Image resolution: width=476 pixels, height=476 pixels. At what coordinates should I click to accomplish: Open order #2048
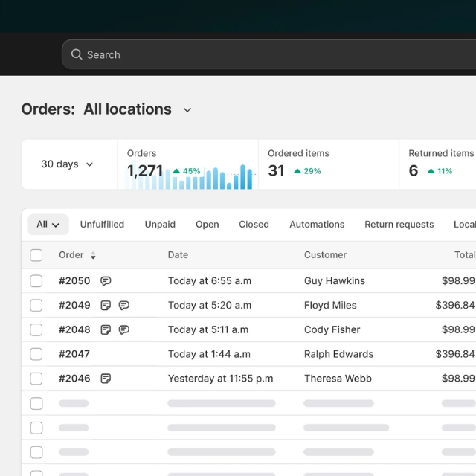pos(74,329)
